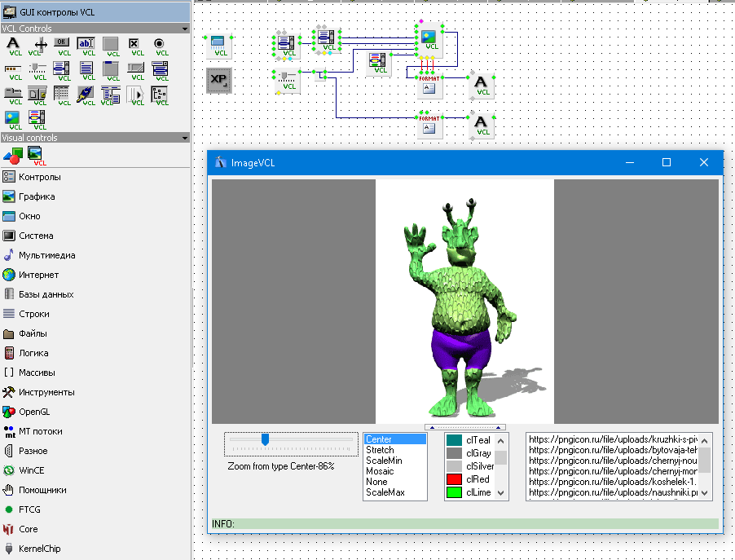Select ScaleMax in the view type list
Viewport: 735px width, 560px height.
pyautogui.click(x=394, y=492)
